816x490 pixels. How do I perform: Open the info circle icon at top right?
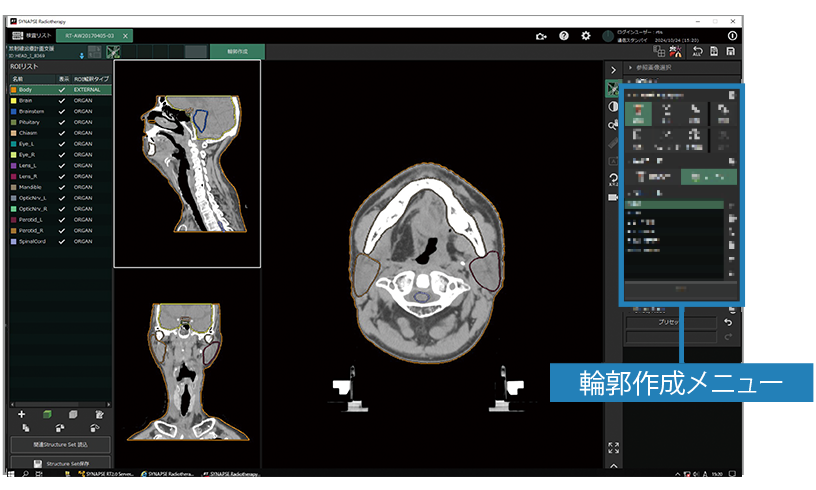coord(732,36)
